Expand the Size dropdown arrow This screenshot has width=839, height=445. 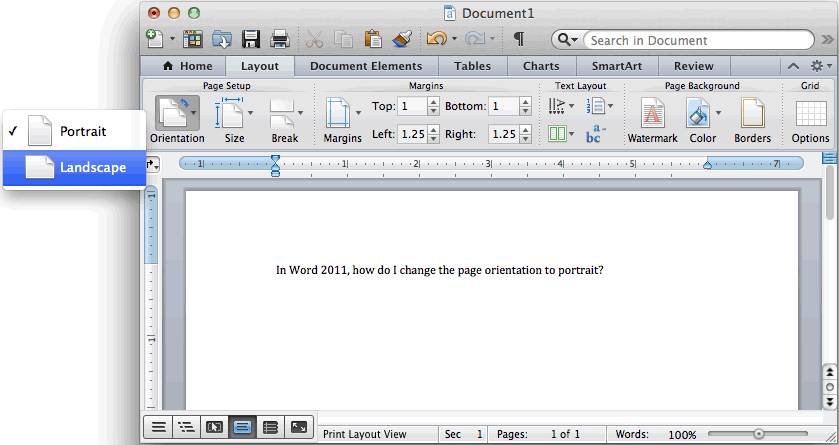[x=250, y=113]
